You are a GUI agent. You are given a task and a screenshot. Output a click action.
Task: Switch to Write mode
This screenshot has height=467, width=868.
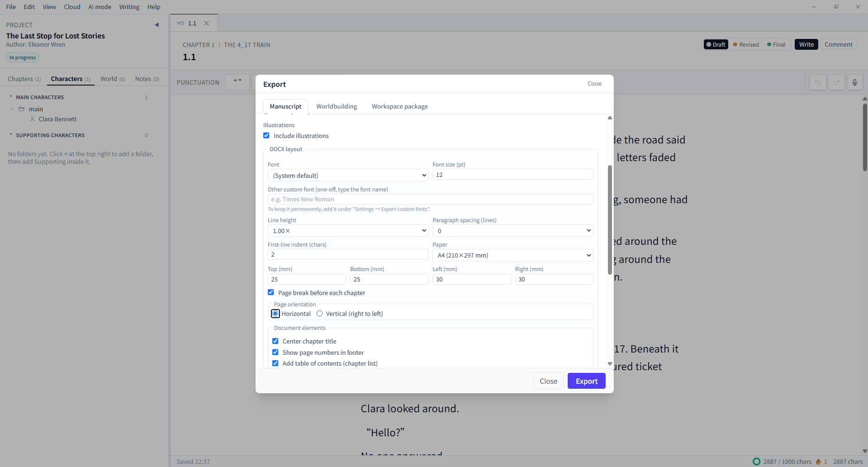tap(806, 44)
